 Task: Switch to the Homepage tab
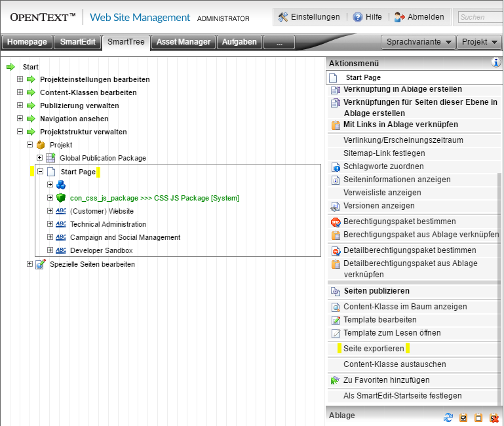pos(27,42)
